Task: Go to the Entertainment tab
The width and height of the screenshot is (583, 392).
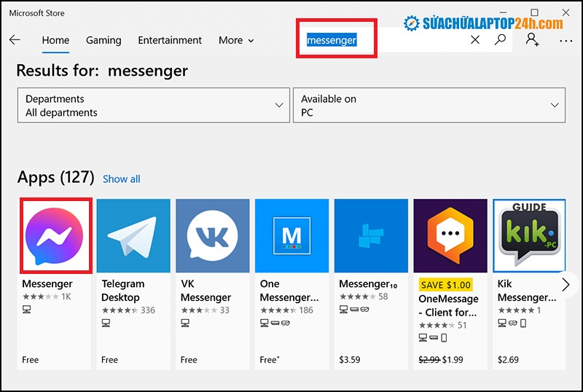Action: click(171, 40)
